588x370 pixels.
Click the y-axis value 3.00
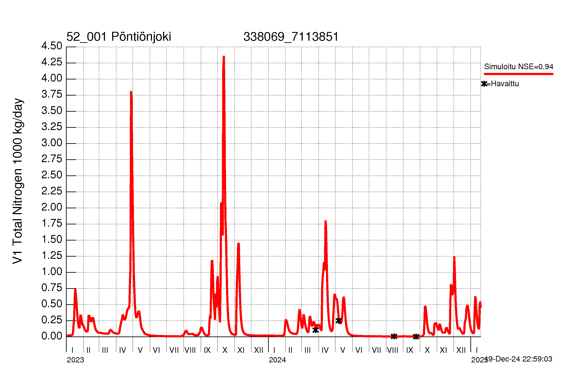click(x=52, y=143)
